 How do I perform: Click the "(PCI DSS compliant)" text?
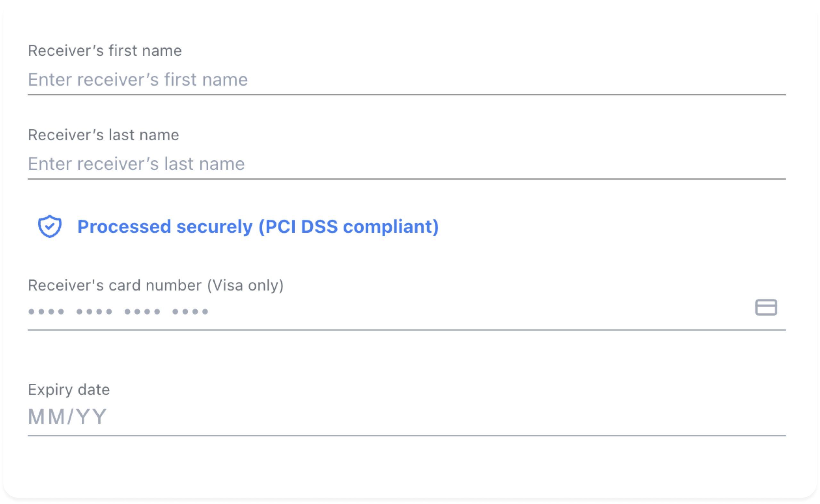click(x=348, y=227)
